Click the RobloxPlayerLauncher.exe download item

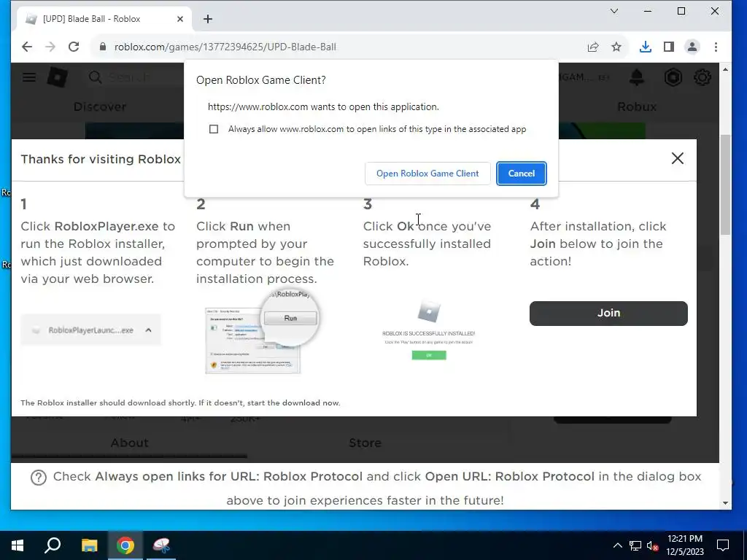click(90, 330)
